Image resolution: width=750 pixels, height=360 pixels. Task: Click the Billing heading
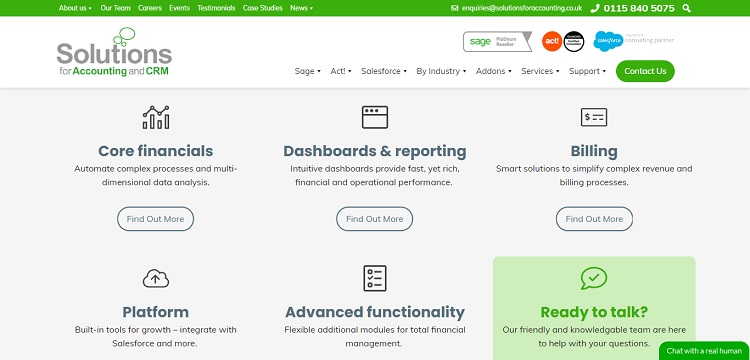point(594,151)
